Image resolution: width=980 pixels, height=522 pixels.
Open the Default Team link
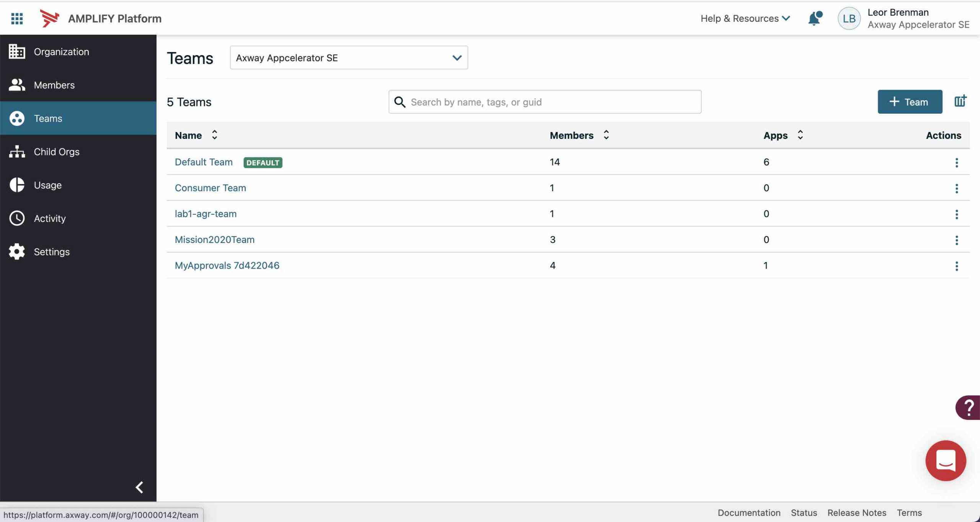(204, 162)
